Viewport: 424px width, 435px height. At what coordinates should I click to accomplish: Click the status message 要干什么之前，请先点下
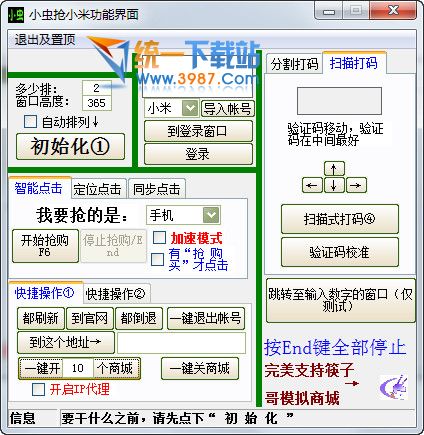[177, 418]
